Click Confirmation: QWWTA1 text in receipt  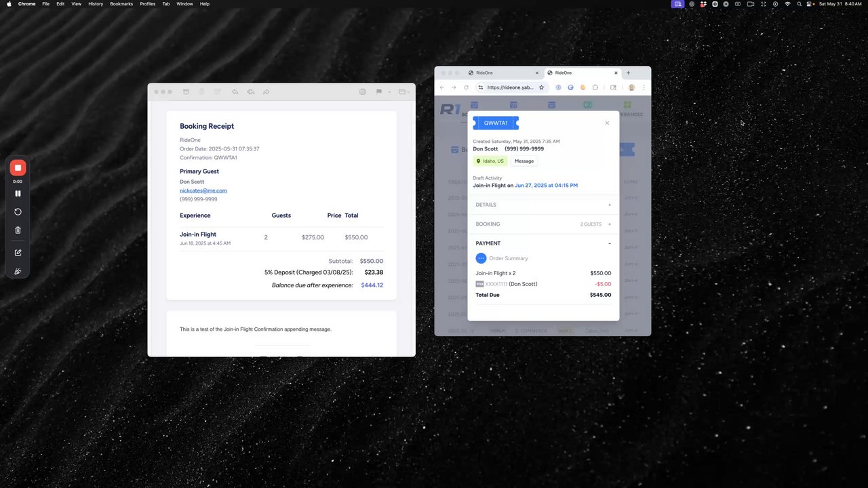point(208,157)
